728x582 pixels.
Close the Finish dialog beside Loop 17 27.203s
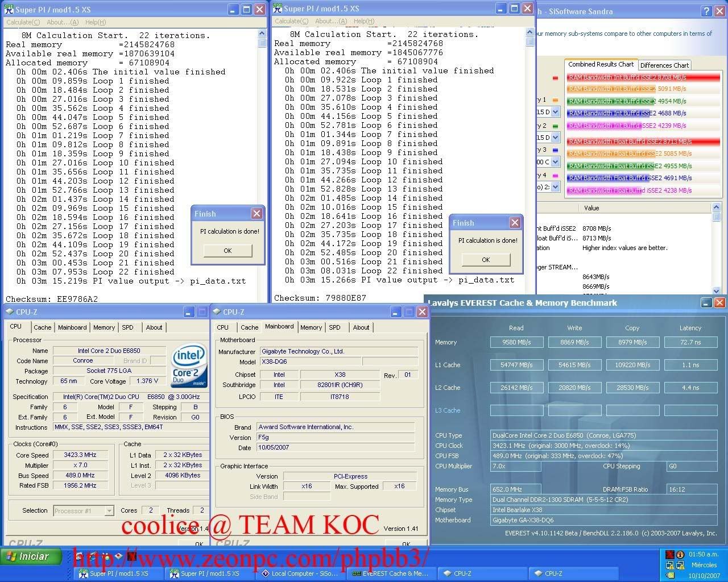pyautogui.click(x=515, y=223)
